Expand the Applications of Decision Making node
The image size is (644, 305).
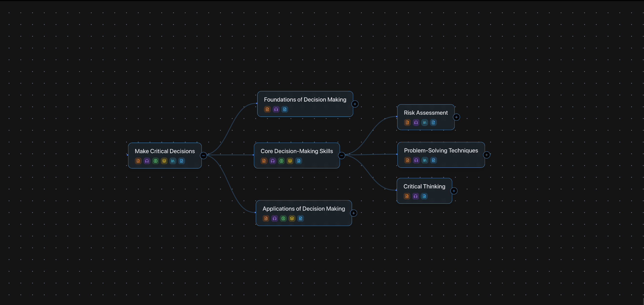(x=353, y=213)
